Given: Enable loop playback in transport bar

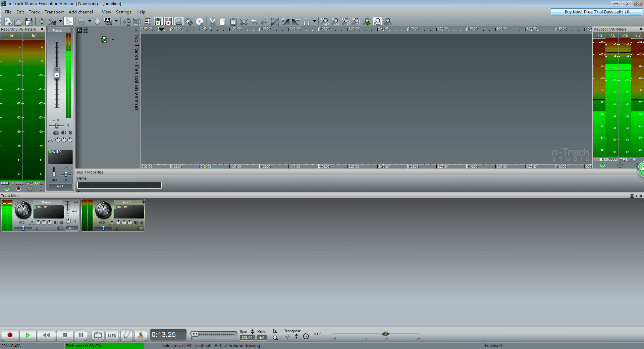Looking at the screenshot, I should pyautogui.click(x=97, y=335).
